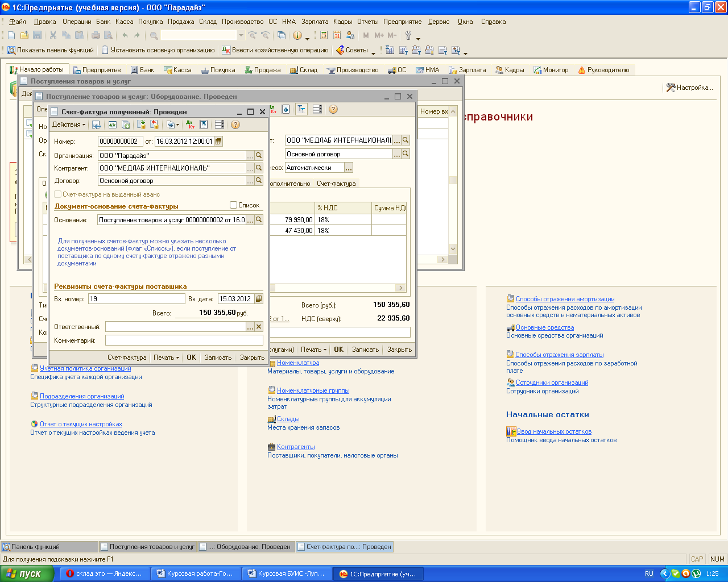Clear the Ответственный field with X button
728x582 pixels.
pos(259,327)
